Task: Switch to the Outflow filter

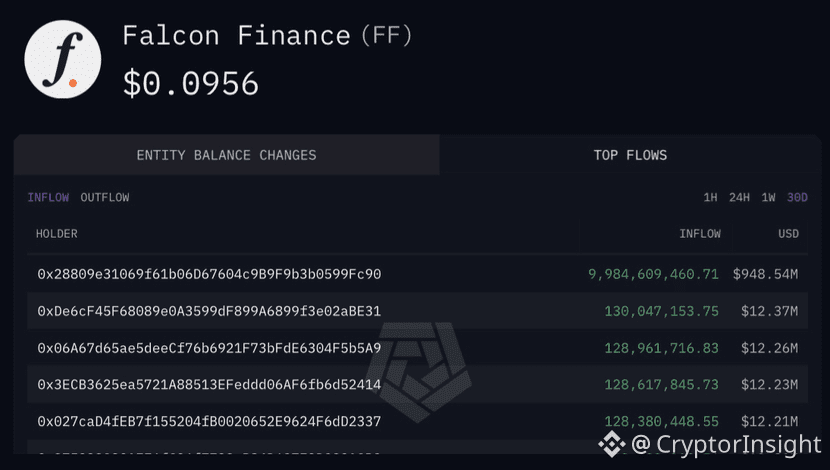Action: pos(105,198)
